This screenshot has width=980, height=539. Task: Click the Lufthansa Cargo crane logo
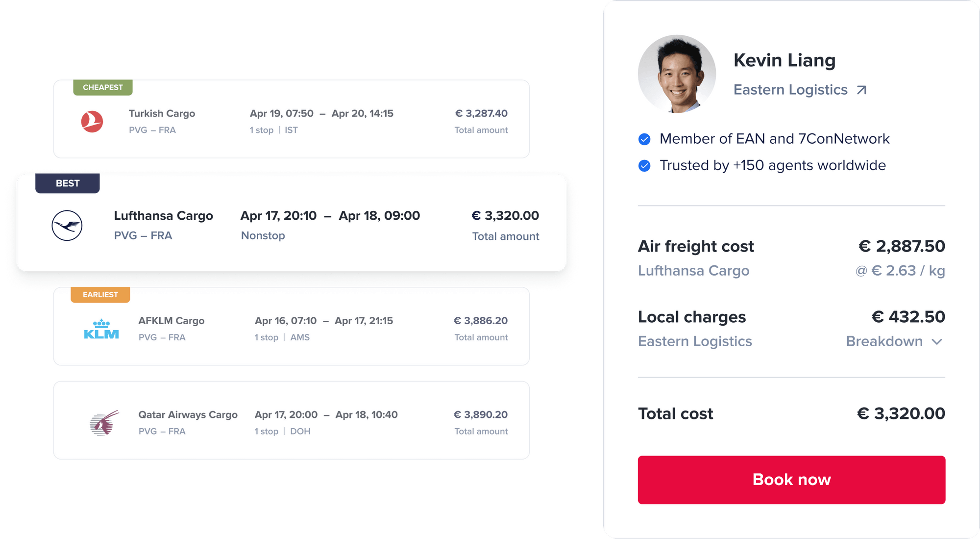tap(67, 226)
